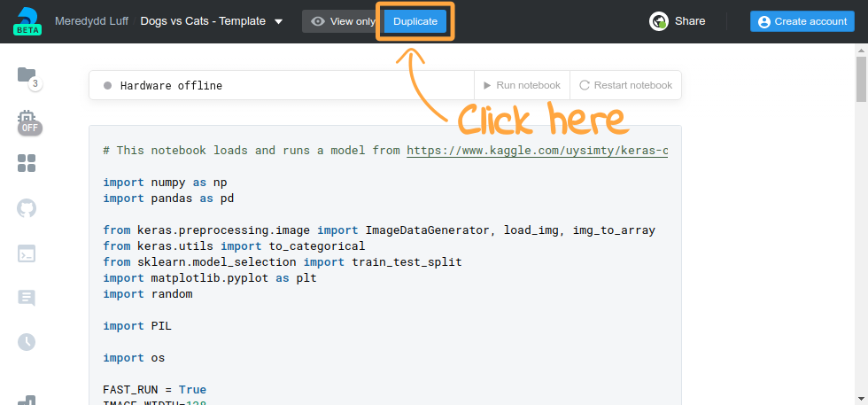Click the scrollbar down arrow
Viewport: 868px width, 405px height.
pyautogui.click(x=861, y=399)
